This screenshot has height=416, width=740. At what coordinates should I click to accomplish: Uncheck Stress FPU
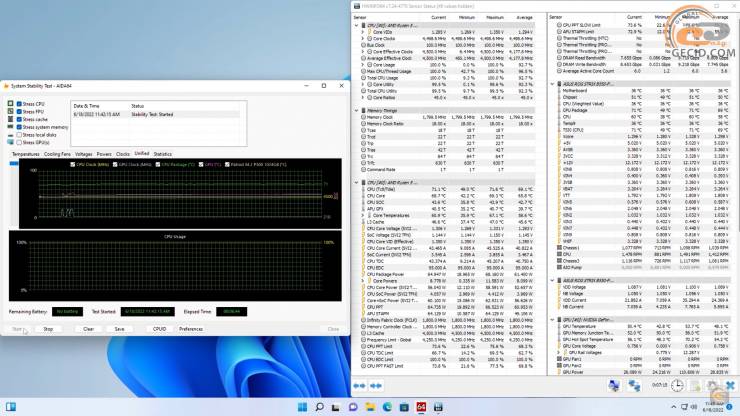19,111
